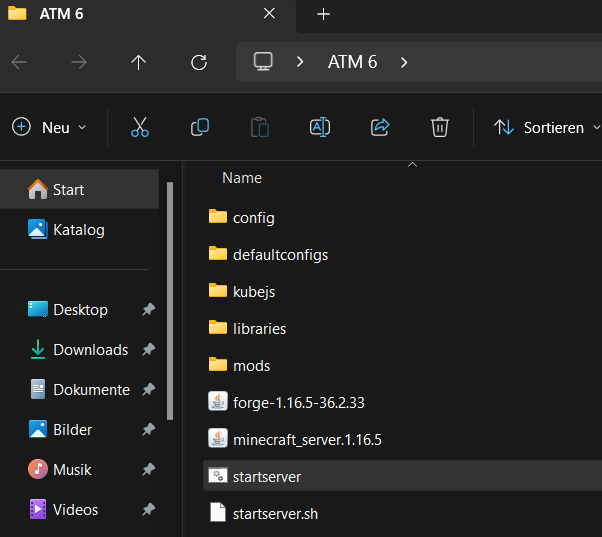Viewport: 602px width, 537px height.
Task: Click the pin icon next to Videos
Action: pyautogui.click(x=149, y=509)
